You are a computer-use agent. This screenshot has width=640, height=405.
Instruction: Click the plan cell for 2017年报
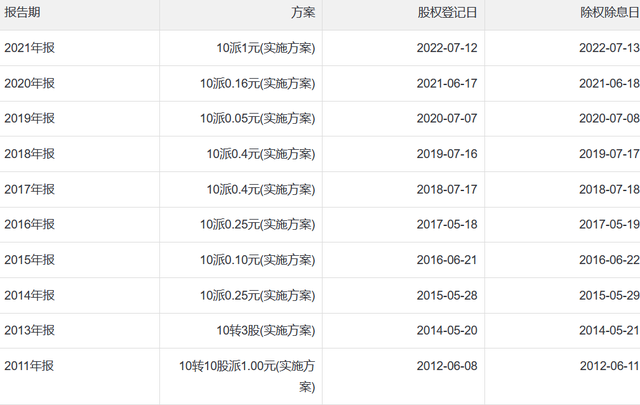point(261,190)
